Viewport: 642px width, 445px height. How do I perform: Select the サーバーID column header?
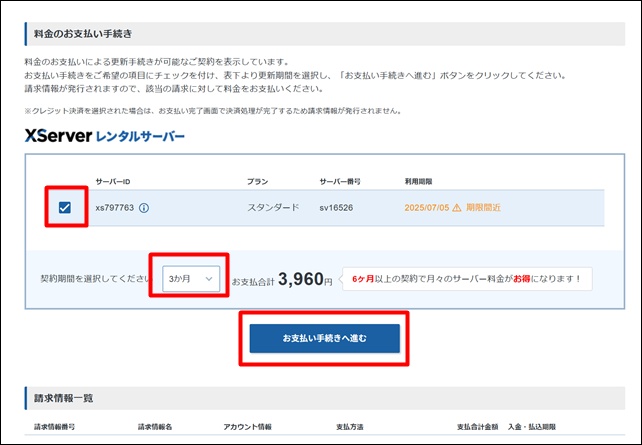[x=113, y=182]
